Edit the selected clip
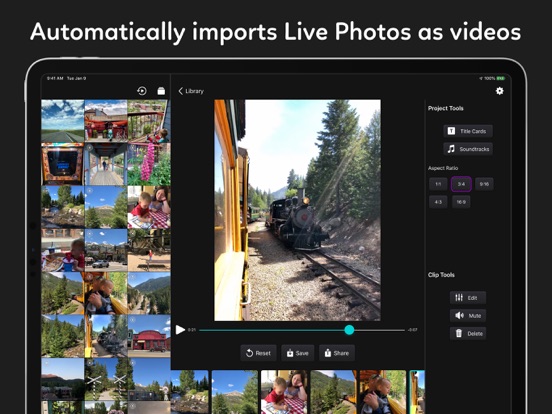This screenshot has width=552, height=414. (468, 298)
